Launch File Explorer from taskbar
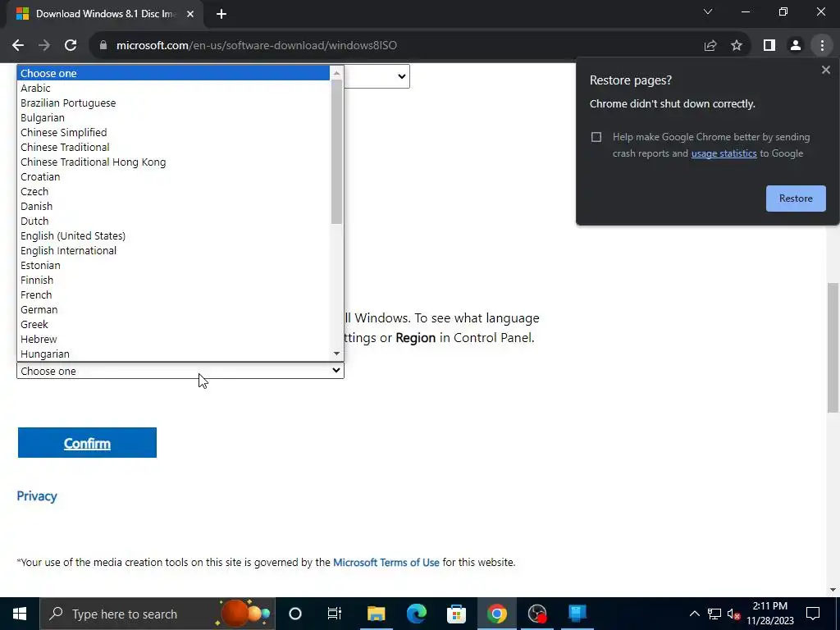The width and height of the screenshot is (840, 630). pos(376,614)
